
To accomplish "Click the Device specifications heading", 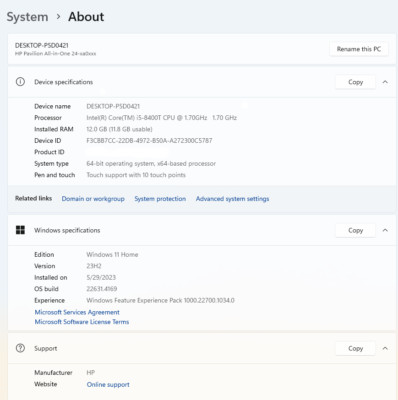I will 63,82.
